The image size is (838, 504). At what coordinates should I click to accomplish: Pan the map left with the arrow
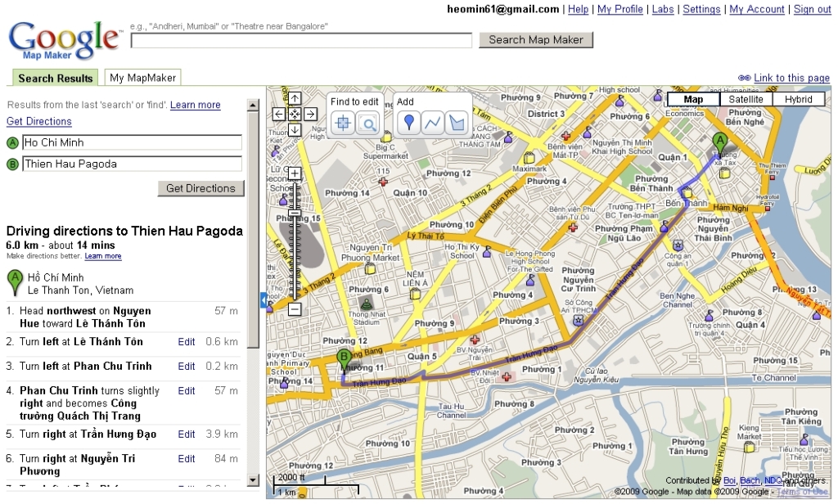tap(278, 114)
